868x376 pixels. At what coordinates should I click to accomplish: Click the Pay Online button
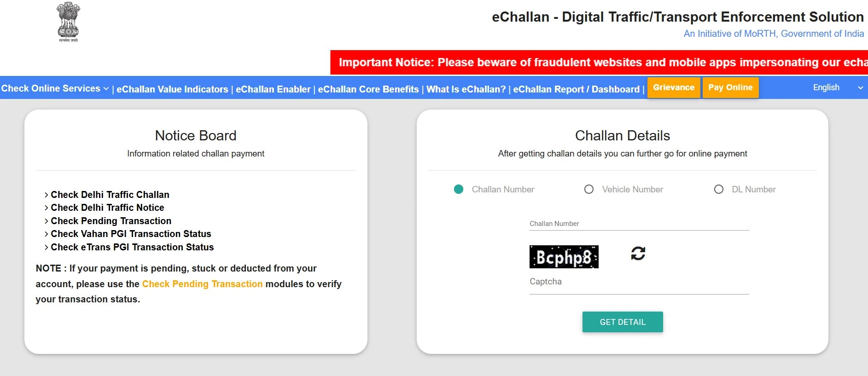click(730, 87)
